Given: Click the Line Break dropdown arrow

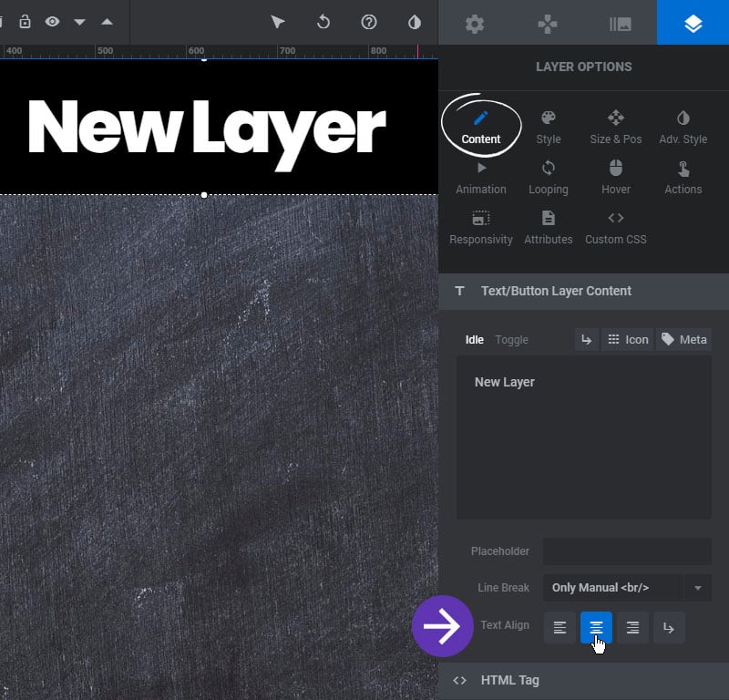Looking at the screenshot, I should pos(697,588).
